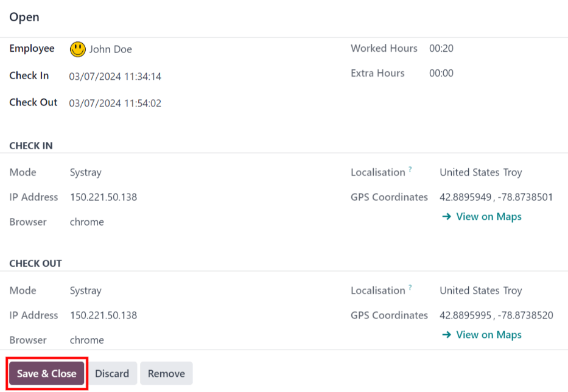
Task: Click the Check In Mode value Systray
Action: tap(85, 173)
